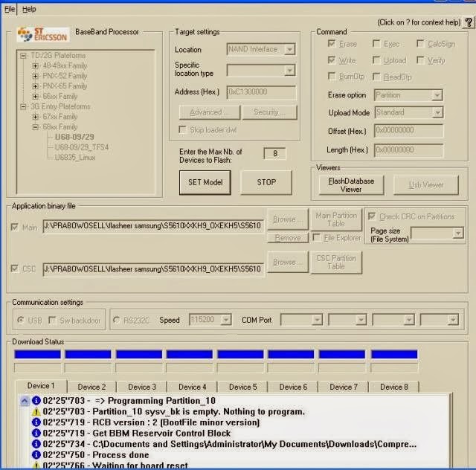Expand the PNX-65 Family node
Screen dimensions: 476x470
pyautogui.click(x=36, y=86)
